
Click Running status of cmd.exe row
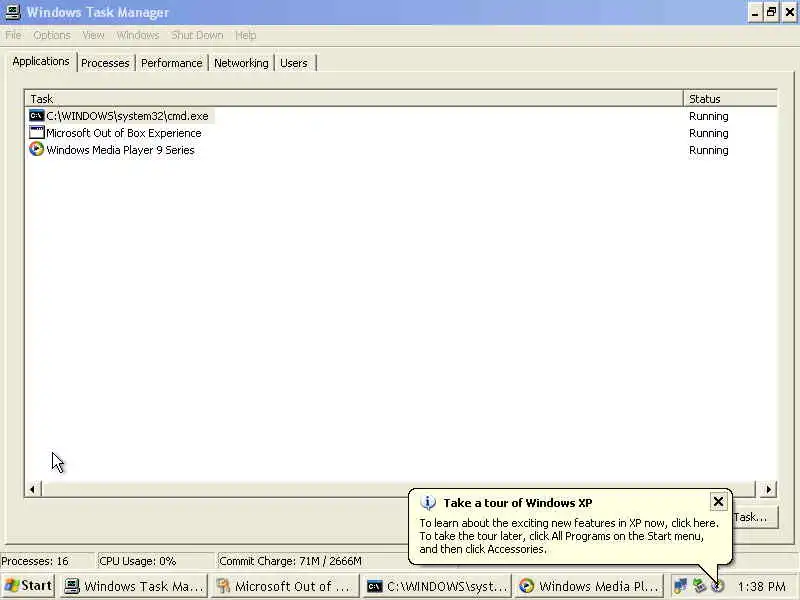pyautogui.click(x=708, y=116)
